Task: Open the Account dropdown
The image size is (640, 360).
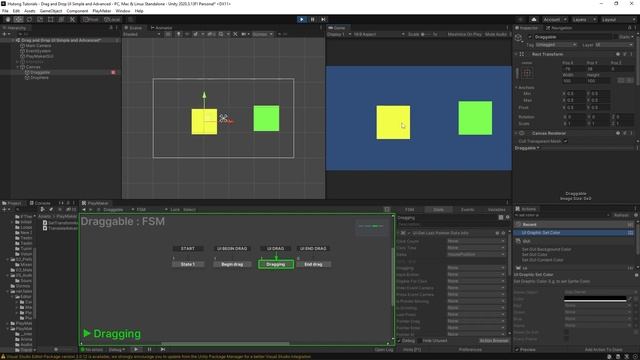Action: pos(554,19)
